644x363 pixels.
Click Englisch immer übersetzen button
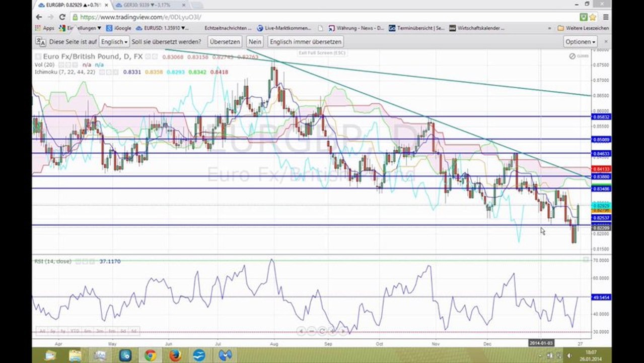[305, 42]
